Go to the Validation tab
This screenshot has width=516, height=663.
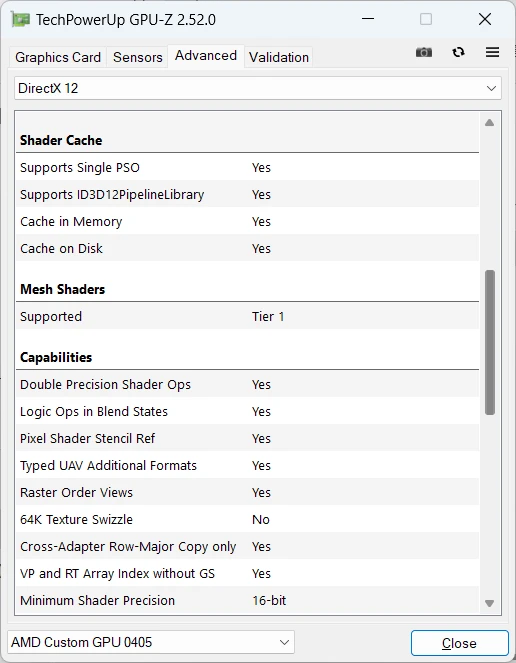(x=279, y=57)
